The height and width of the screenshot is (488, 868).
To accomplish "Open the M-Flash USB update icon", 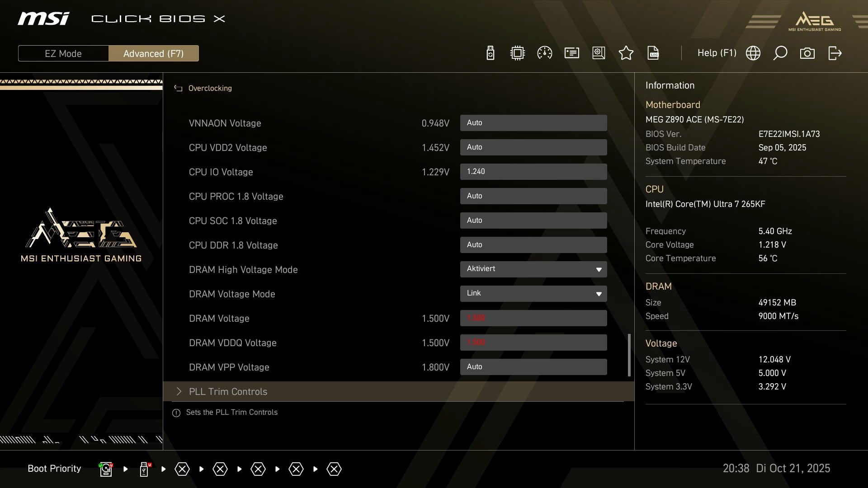I will point(490,53).
